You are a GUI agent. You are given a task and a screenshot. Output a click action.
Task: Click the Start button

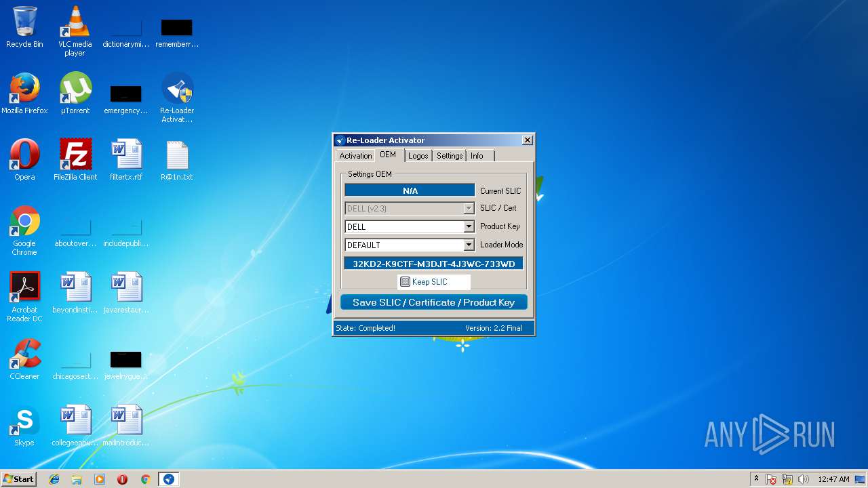click(x=18, y=479)
